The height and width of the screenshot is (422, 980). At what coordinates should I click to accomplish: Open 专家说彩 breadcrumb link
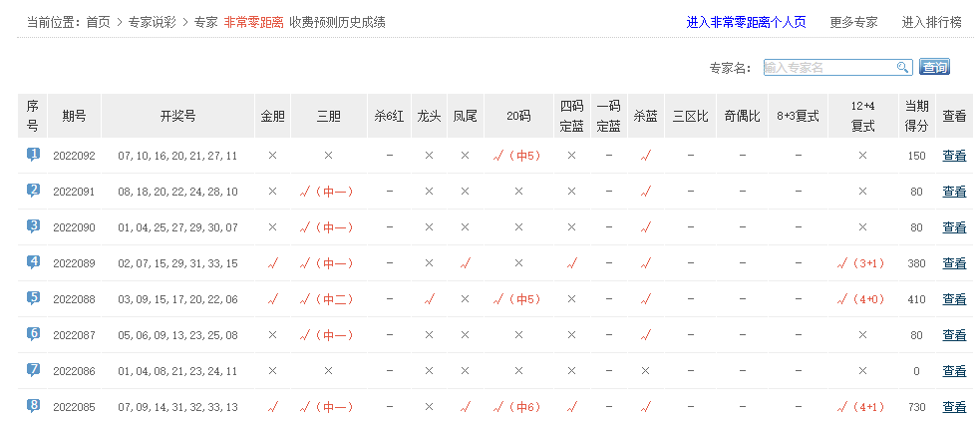[153, 22]
